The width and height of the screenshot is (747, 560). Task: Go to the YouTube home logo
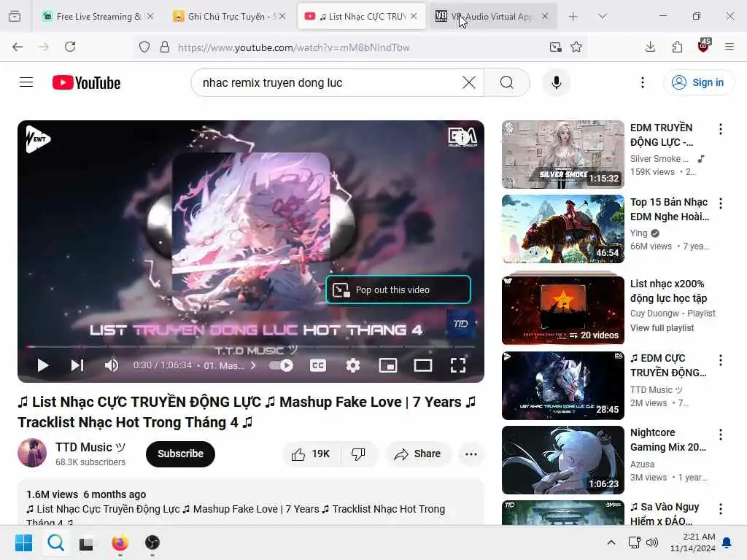pos(86,82)
